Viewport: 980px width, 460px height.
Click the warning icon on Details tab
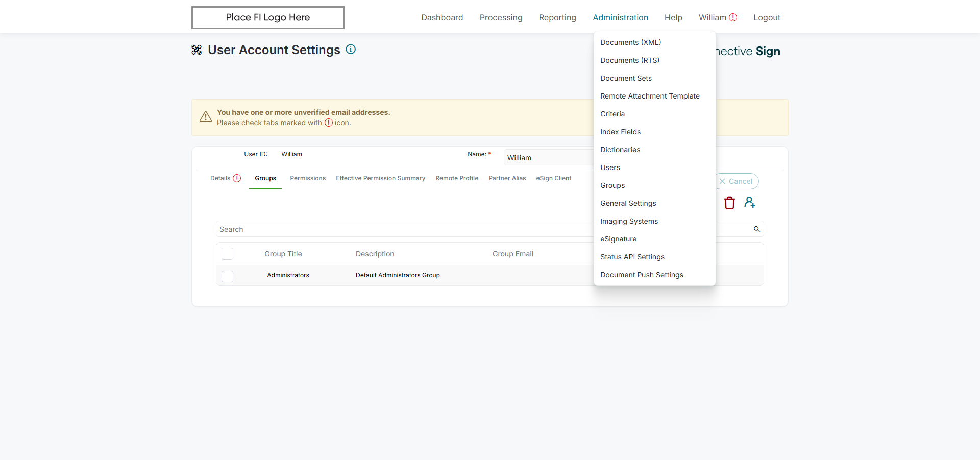tap(237, 178)
